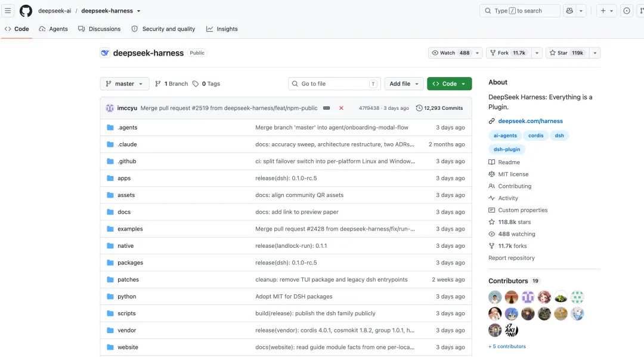The width and height of the screenshot is (644, 357).
Task: Click Report repository link
Action: [512, 258]
